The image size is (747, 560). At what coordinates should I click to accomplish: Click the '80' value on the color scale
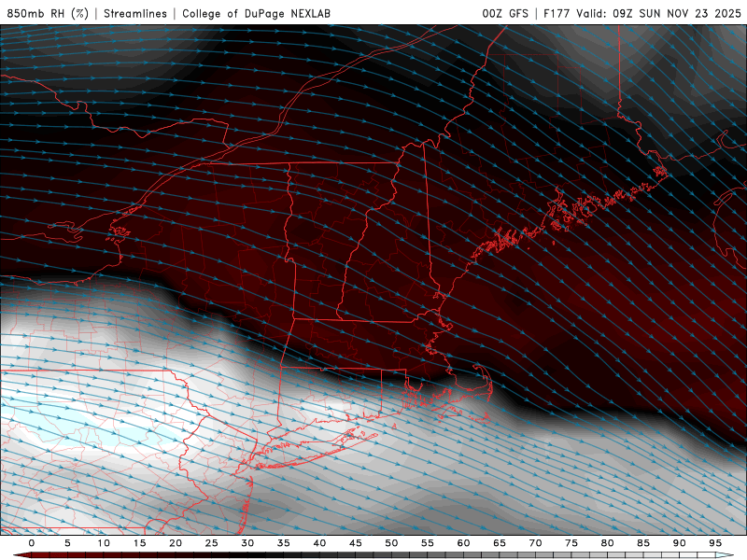608,543
